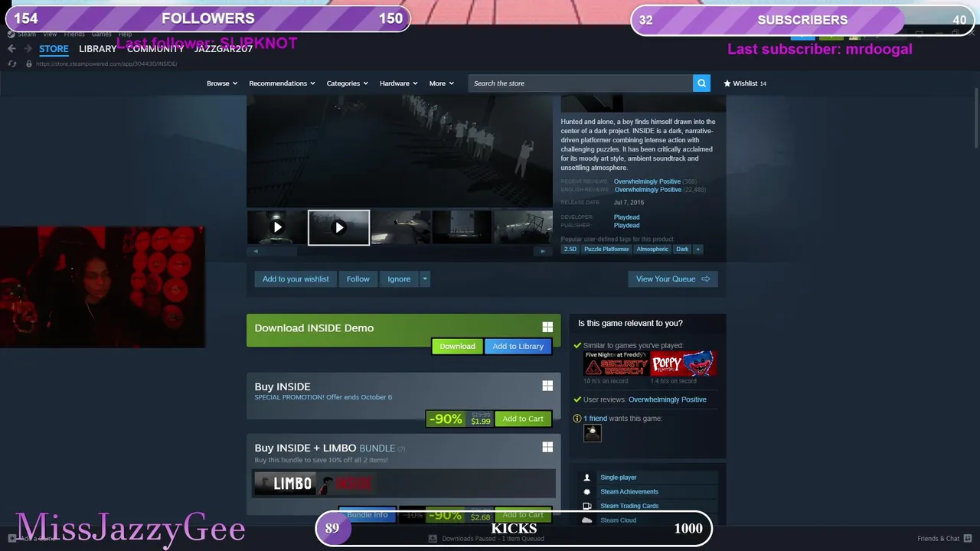This screenshot has height=551, width=980.
Task: Open the View menu
Action: coord(50,34)
